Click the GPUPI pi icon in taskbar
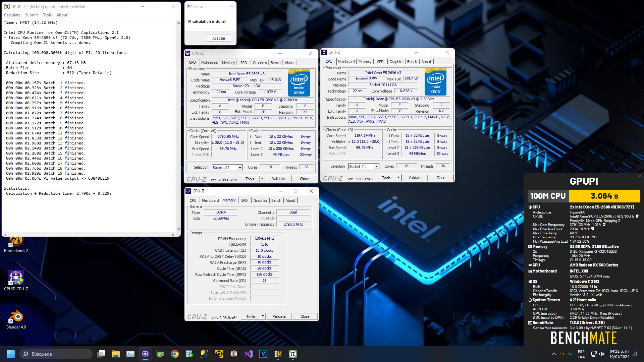This screenshot has height=362, width=644. coord(293,354)
